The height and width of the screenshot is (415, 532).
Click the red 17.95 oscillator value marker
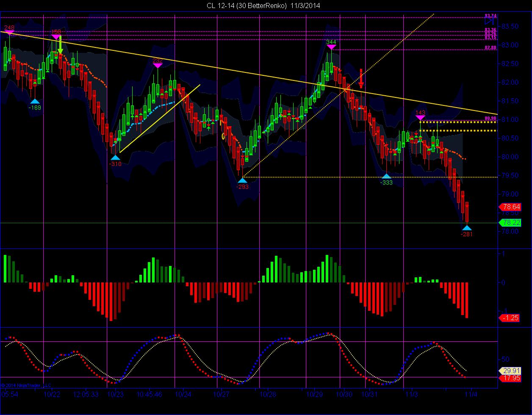click(x=510, y=378)
